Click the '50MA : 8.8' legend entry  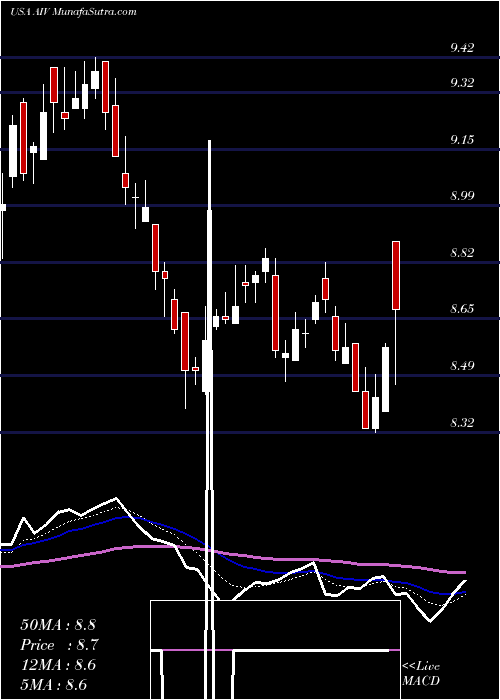pyautogui.click(x=58, y=625)
